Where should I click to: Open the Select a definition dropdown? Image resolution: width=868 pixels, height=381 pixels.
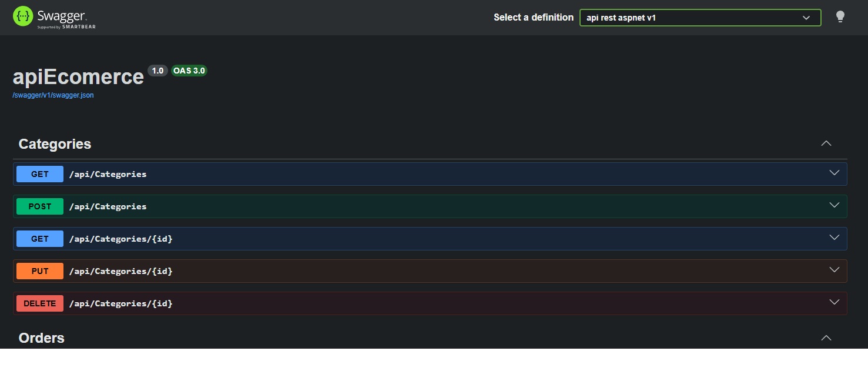[x=699, y=18]
